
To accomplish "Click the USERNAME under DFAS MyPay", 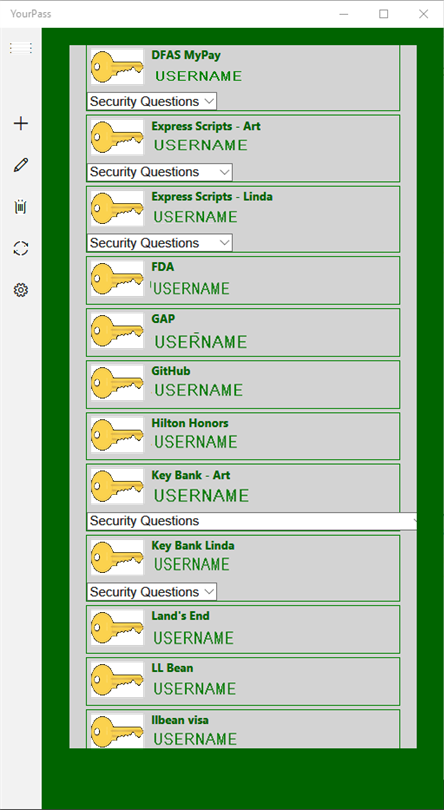I will 198,76.
